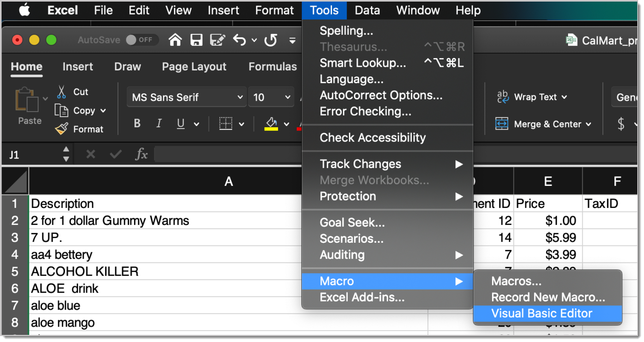Click the Enter checkmark in formula bar
Screen dimensions: 644x342
(x=116, y=154)
